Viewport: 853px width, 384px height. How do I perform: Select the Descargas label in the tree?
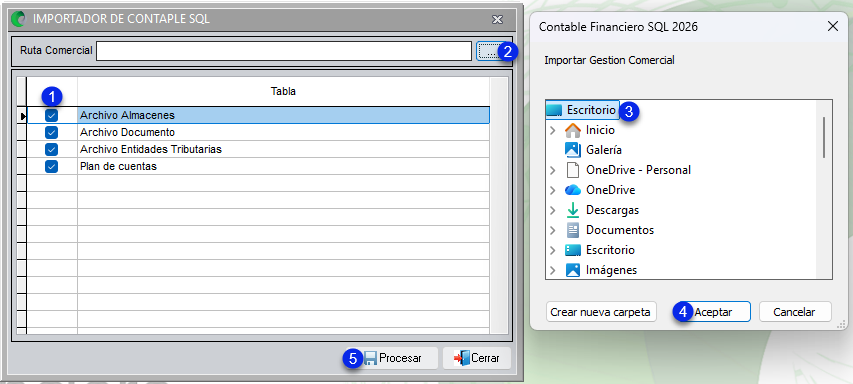(613, 210)
